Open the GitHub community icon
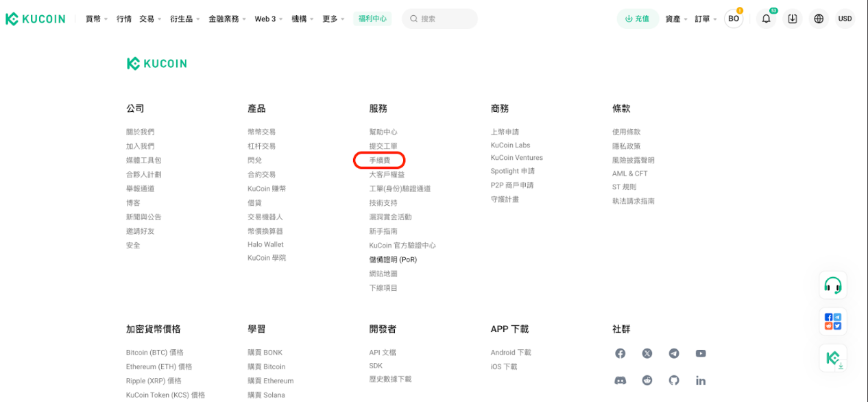The width and height of the screenshot is (868, 402). coord(674,380)
